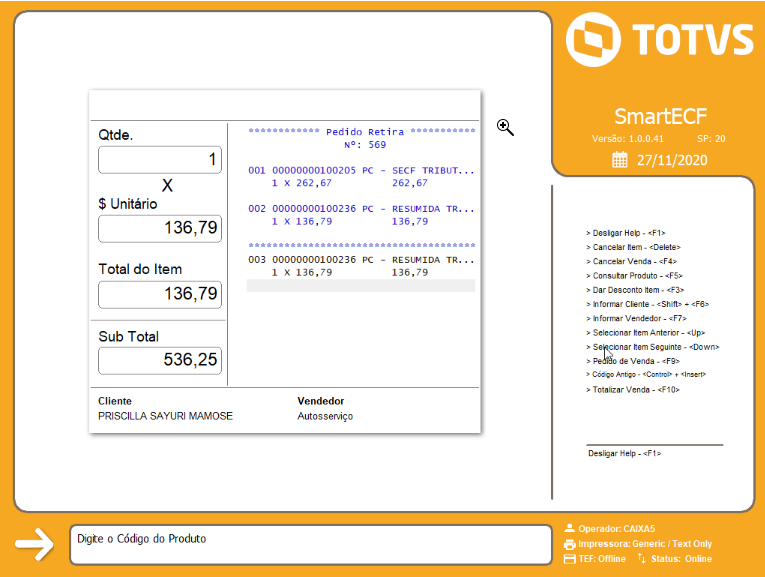Click the white arrow icon beside product code field
765x577 pixels.
coord(34,544)
